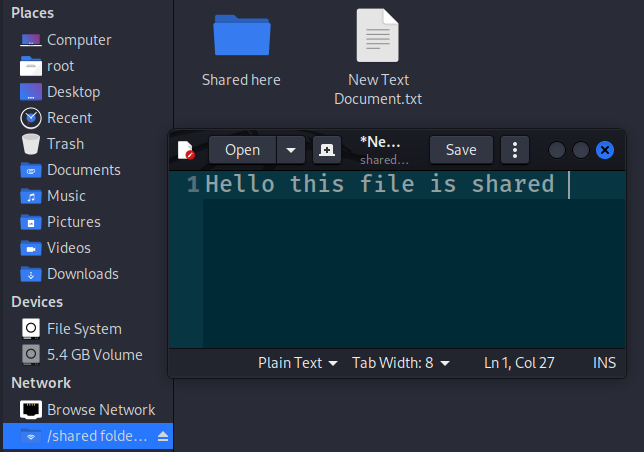Expand the Open recent files arrow
Screen dimensions: 644x452
tap(290, 150)
